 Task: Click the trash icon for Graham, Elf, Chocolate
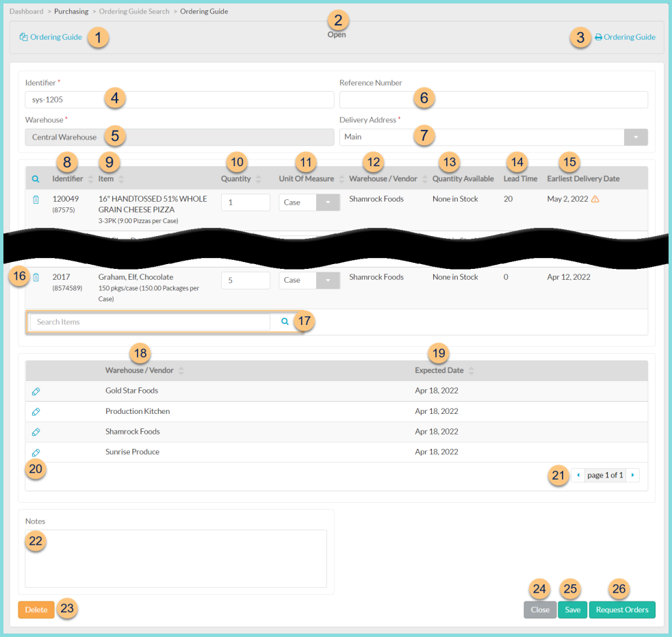[36, 277]
